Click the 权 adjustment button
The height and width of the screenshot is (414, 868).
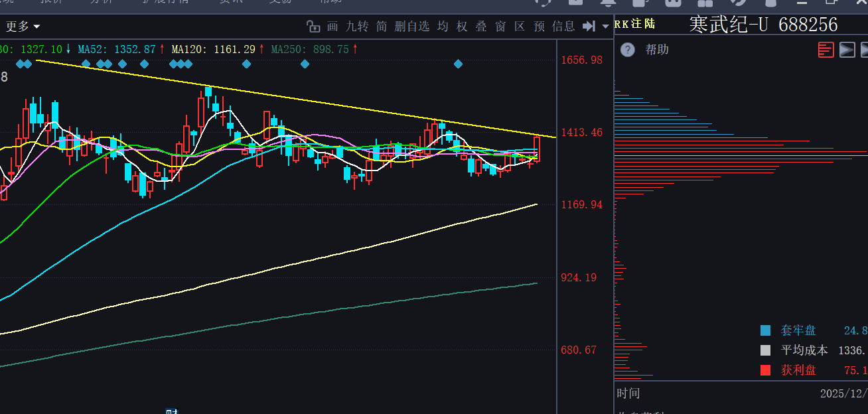[462, 27]
